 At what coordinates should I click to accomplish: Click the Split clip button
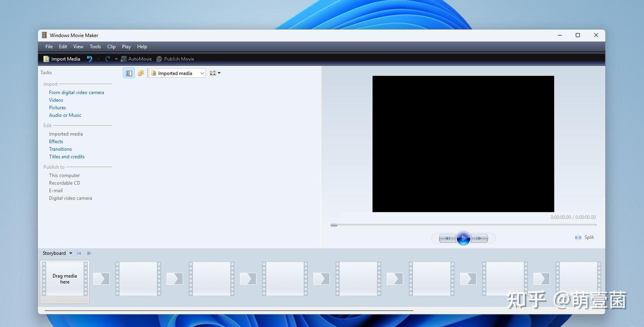coord(585,238)
